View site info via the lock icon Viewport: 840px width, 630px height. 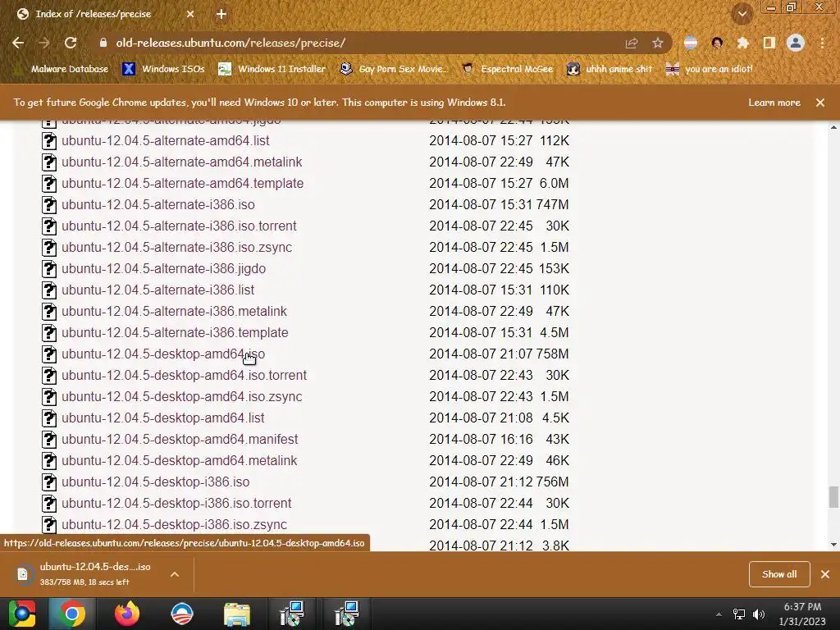click(103, 43)
